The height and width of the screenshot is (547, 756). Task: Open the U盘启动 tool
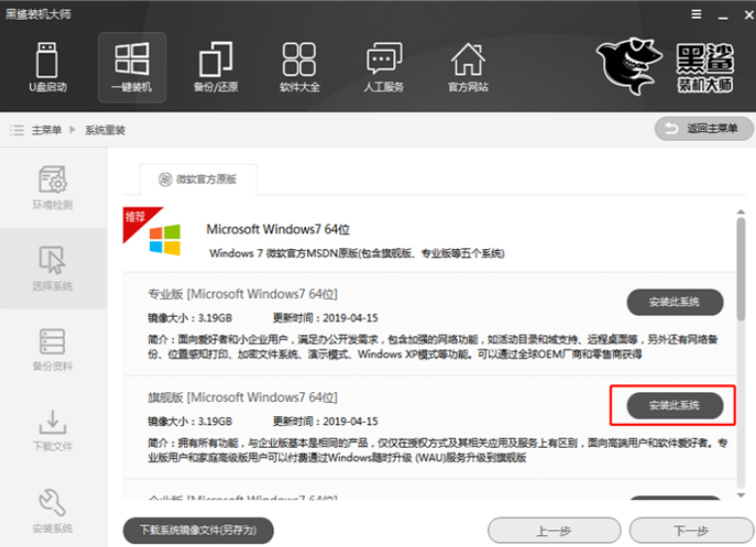click(x=48, y=67)
